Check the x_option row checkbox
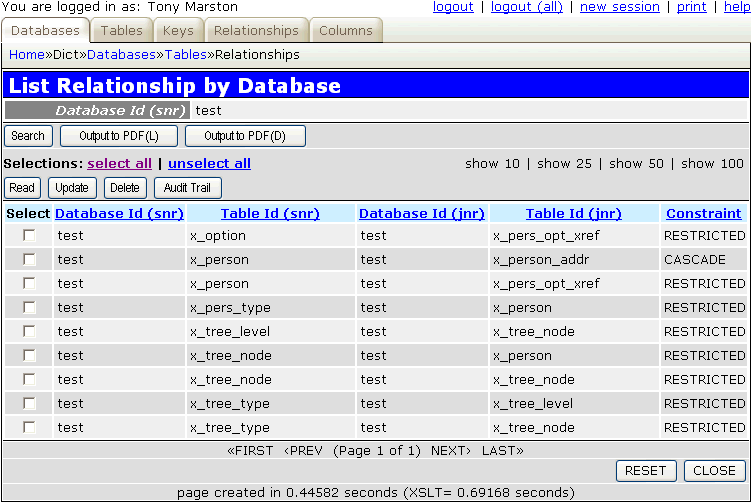The height and width of the screenshot is (503, 752). click(29, 236)
